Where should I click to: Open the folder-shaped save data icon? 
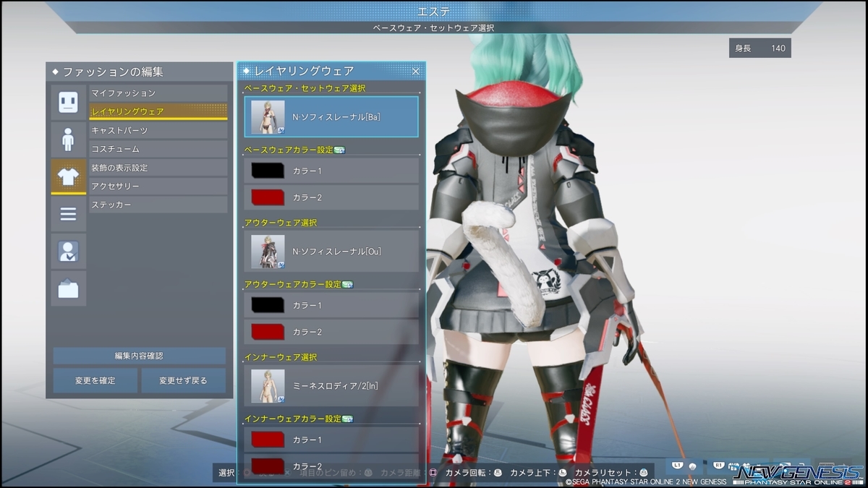(68, 288)
